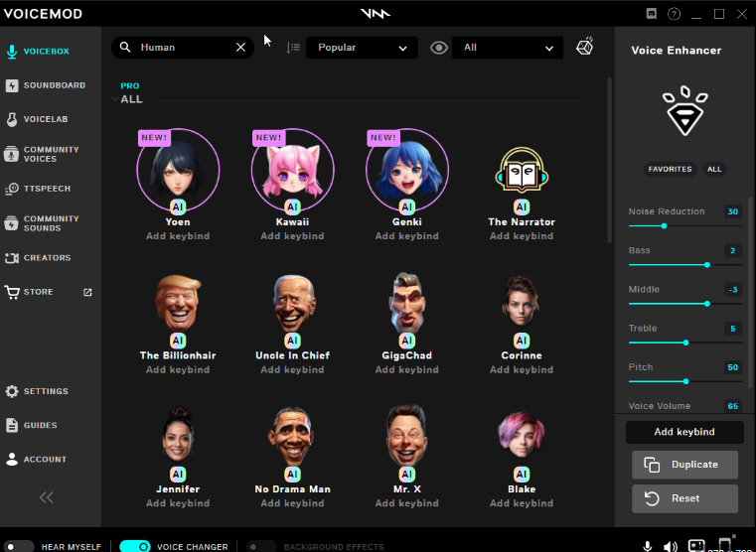Open the TTSpeech section
Screen dimensions: 756x552
[x=38, y=189]
